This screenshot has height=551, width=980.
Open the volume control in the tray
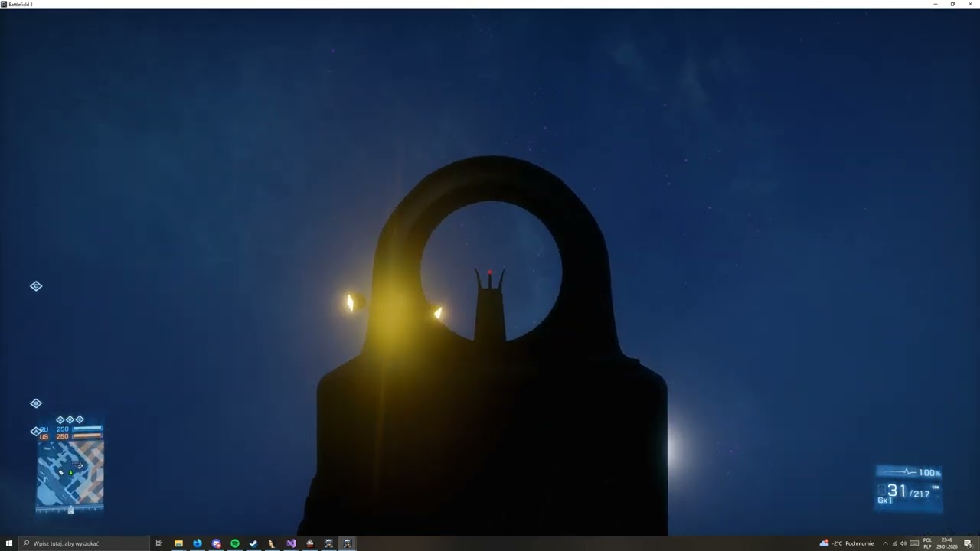(903, 543)
